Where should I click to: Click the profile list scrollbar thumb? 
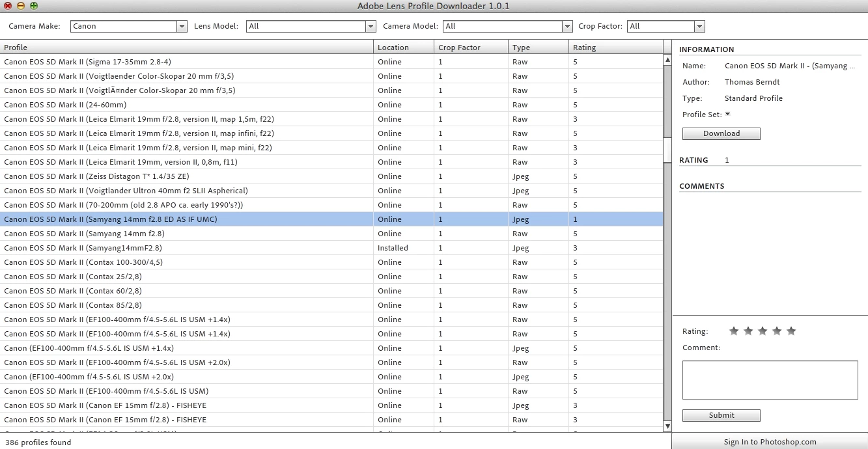point(667,150)
